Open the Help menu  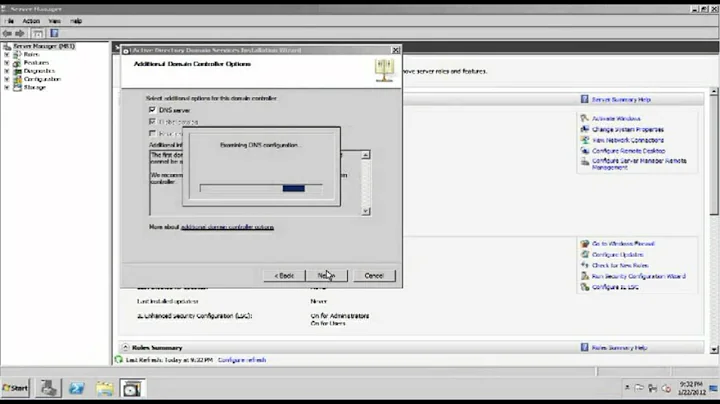click(76, 21)
